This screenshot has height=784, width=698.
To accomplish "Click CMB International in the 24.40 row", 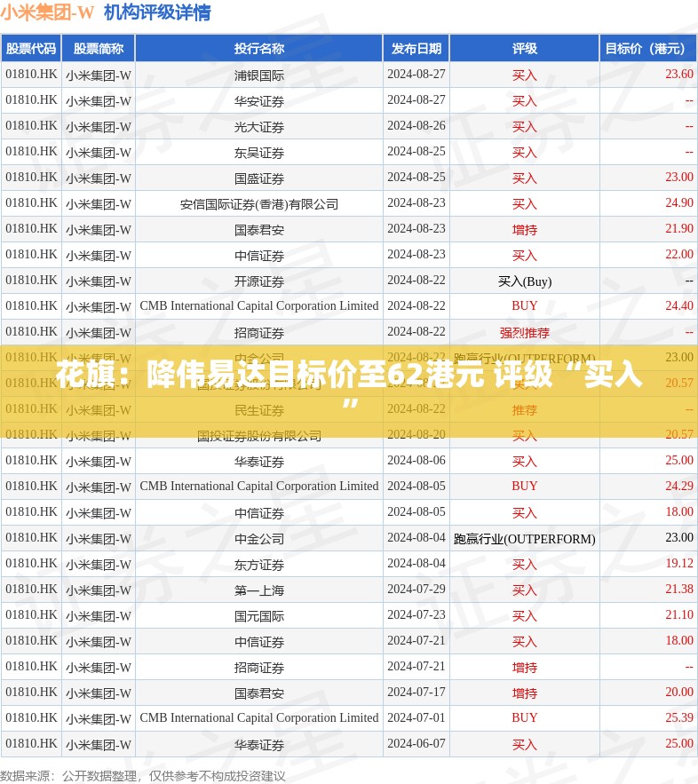I will (259, 305).
